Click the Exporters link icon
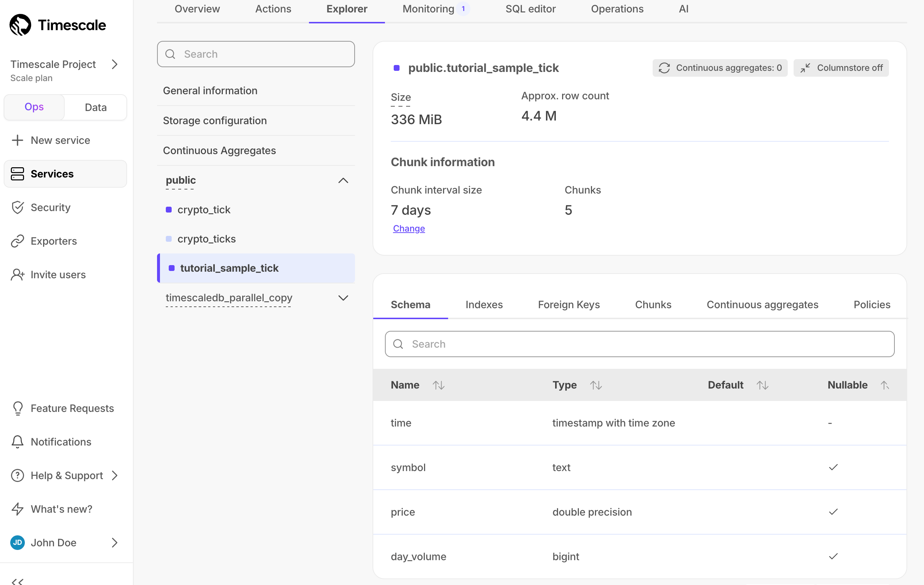The height and width of the screenshot is (585, 924). point(17,241)
